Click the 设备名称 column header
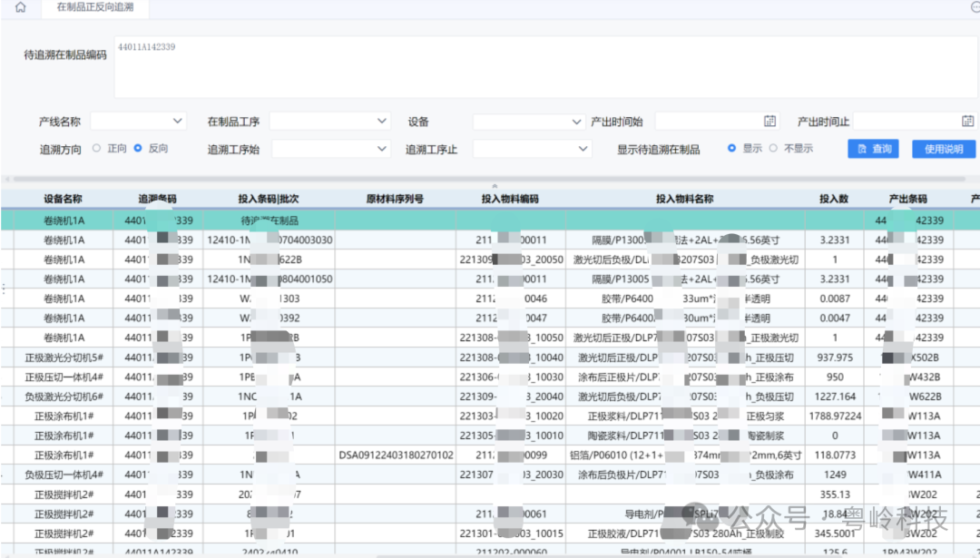The height and width of the screenshot is (558, 980). (61, 199)
